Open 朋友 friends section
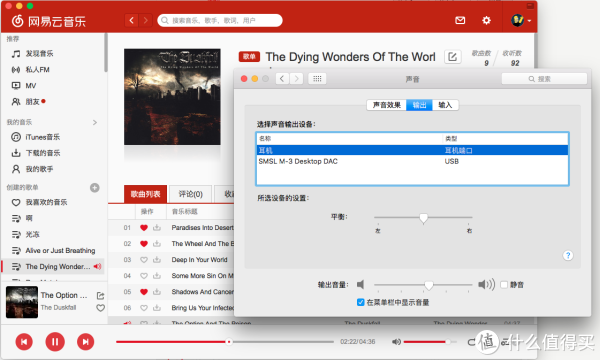The image size is (600, 360). 32,102
